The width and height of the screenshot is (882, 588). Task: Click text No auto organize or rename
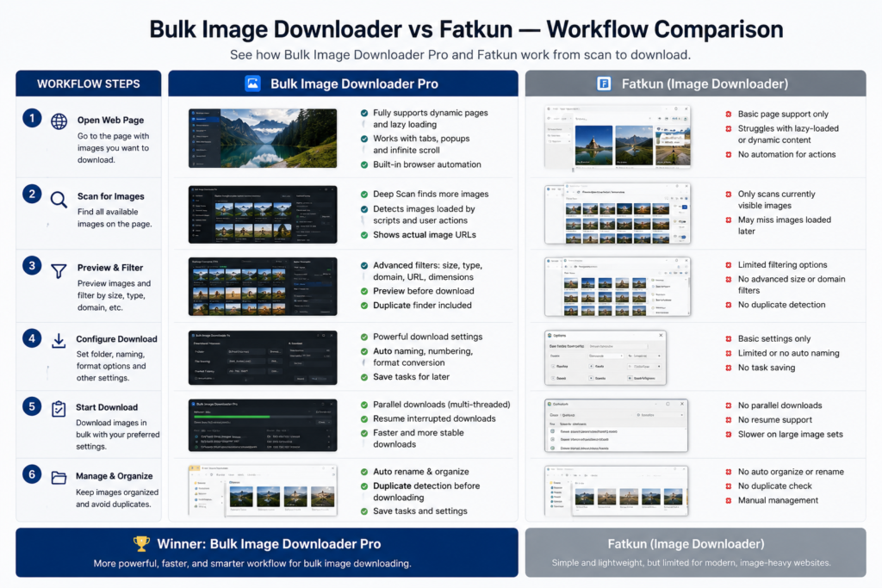pos(791,472)
